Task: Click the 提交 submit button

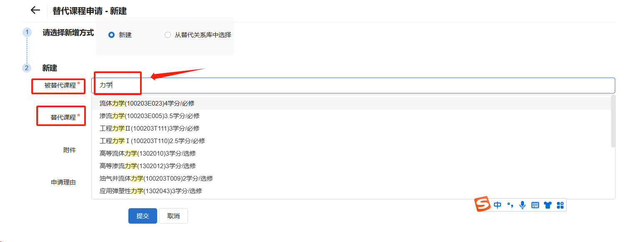Action: (143, 216)
